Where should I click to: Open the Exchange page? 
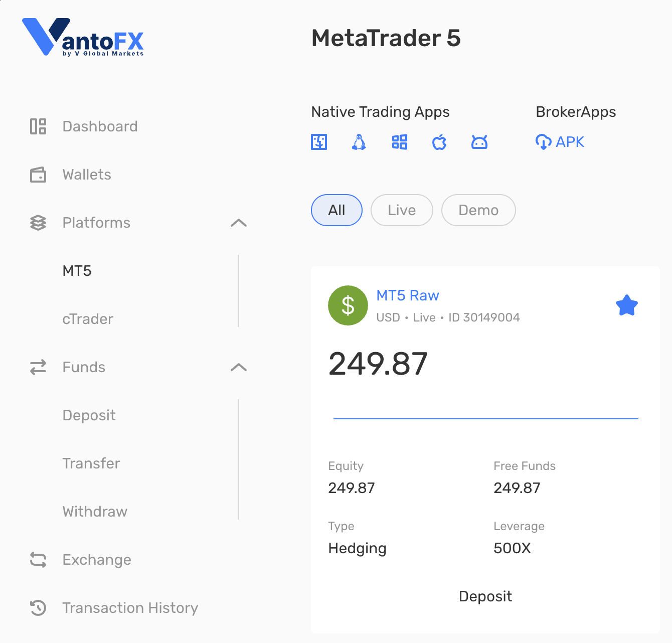click(x=97, y=560)
